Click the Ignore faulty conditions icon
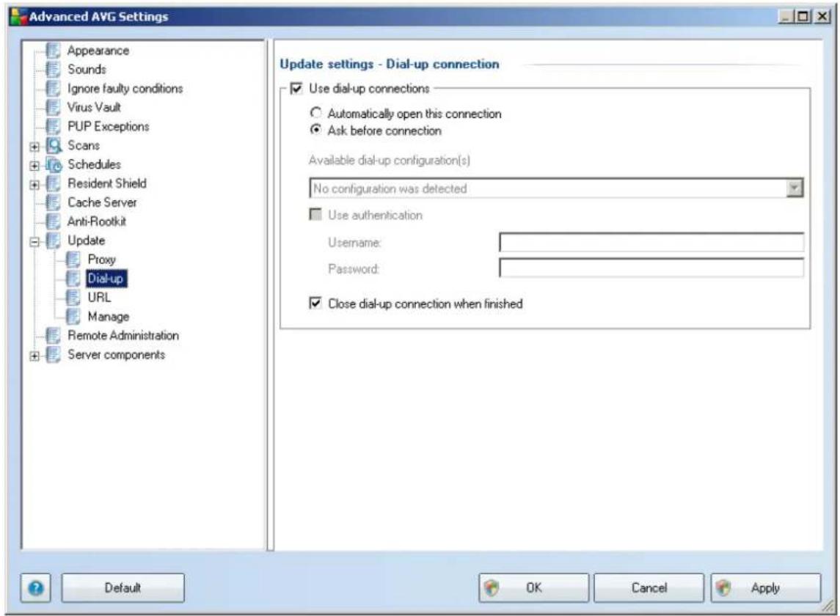Image resolution: width=840 pixels, height=616 pixels. pyautogui.click(x=53, y=89)
